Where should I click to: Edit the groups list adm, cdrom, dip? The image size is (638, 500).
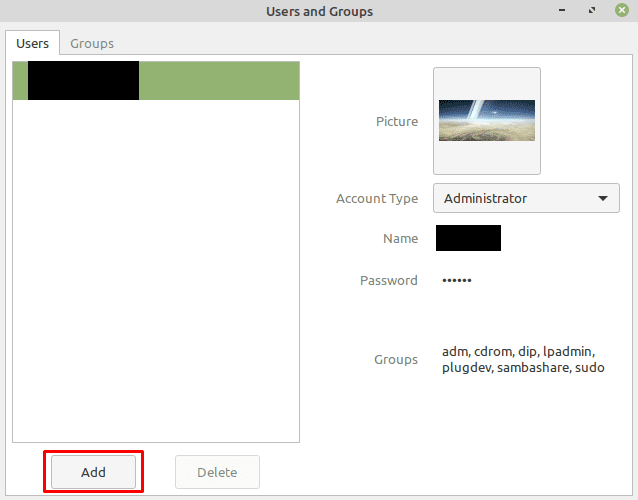tap(523, 359)
